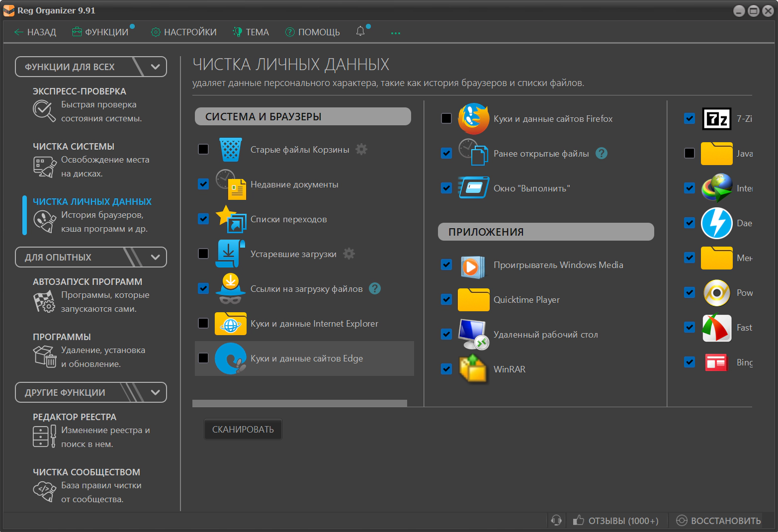Click the notification bell icon
Image resolution: width=778 pixels, height=532 pixels.
360,31
